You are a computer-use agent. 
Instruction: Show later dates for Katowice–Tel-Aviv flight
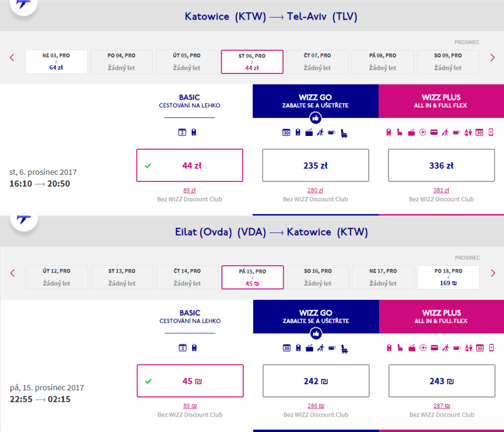click(x=492, y=58)
